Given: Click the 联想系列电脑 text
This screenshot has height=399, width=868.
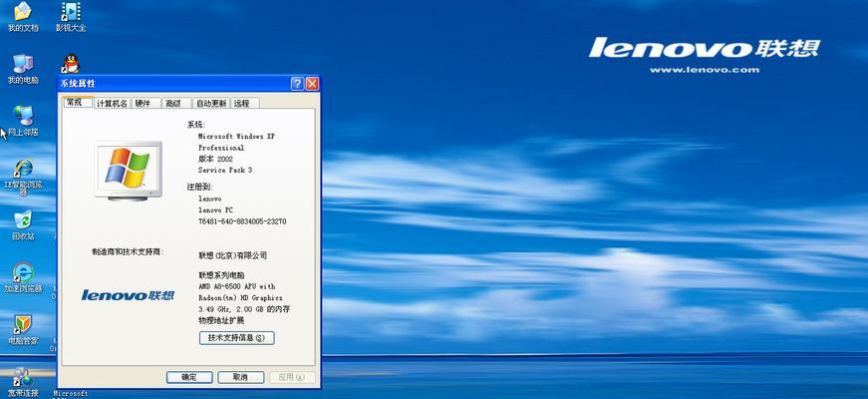Looking at the screenshot, I should [221, 275].
